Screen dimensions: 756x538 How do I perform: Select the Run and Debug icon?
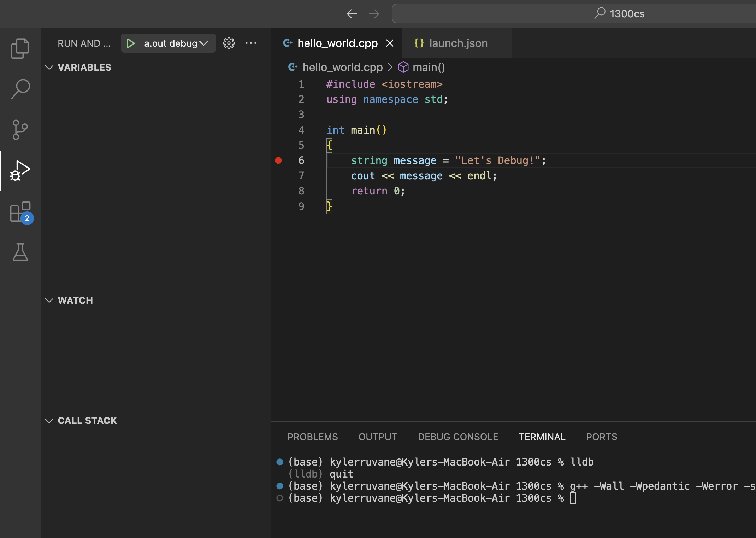(20, 171)
